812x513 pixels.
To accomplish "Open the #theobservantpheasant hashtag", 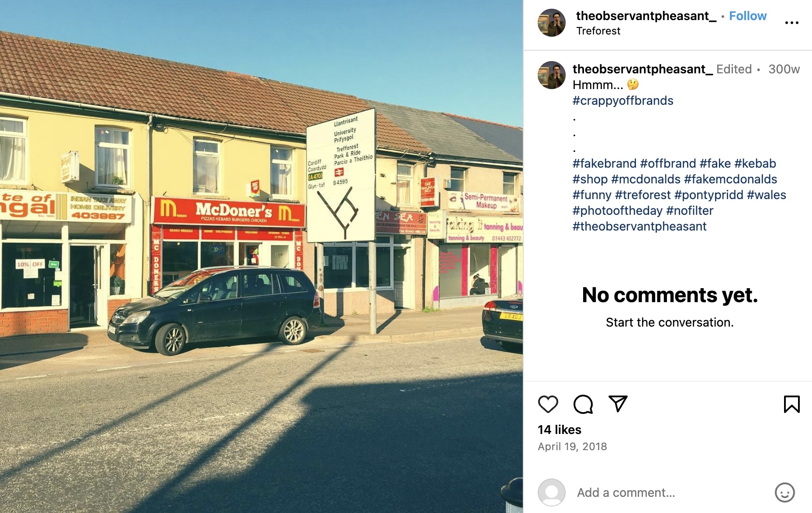I will pos(639,227).
